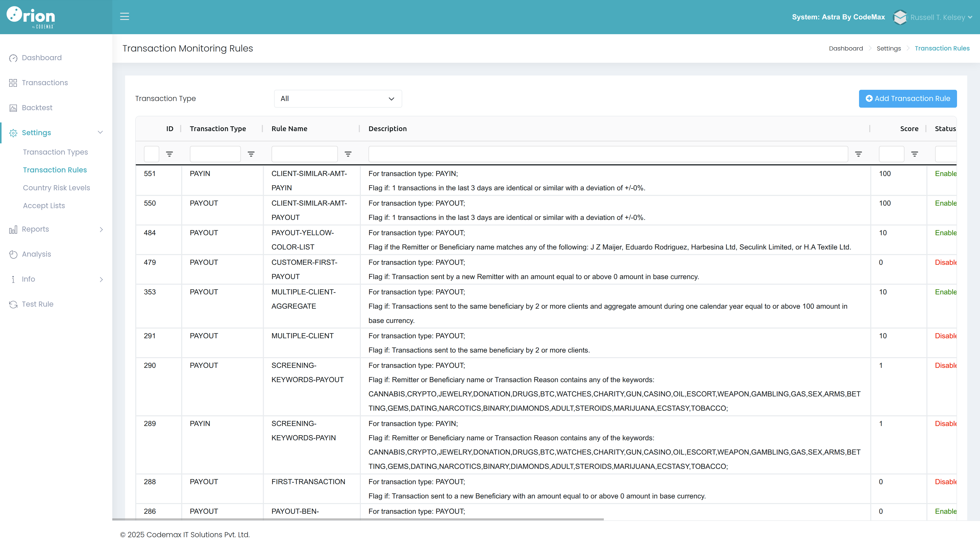Screen dimensions: 980x551
Task: Open the ID column filter icon
Action: (169, 154)
